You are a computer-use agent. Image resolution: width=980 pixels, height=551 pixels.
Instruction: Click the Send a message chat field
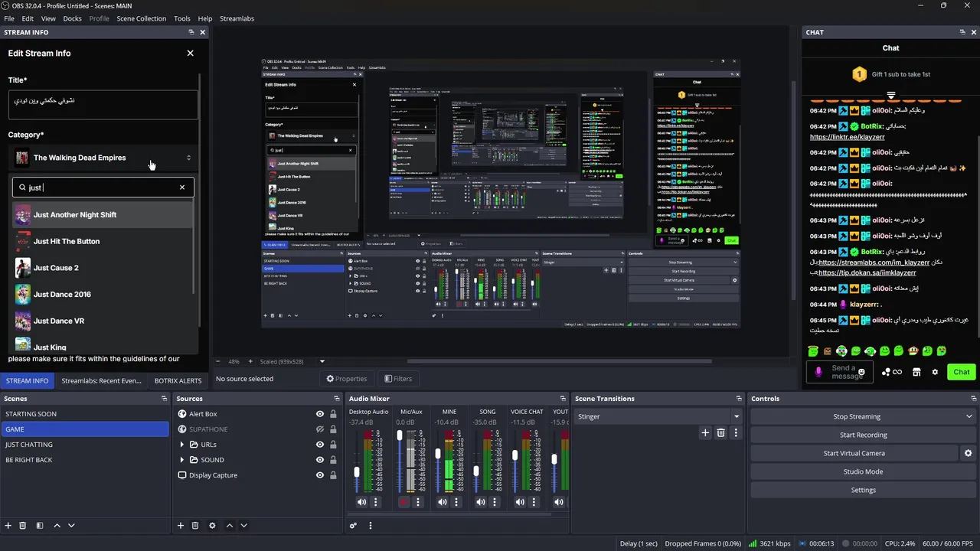(840, 372)
